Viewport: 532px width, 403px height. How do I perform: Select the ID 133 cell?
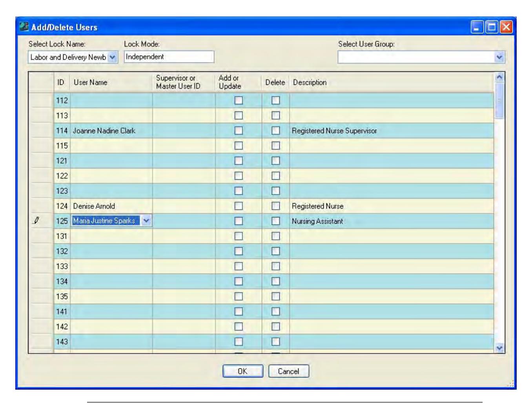pos(62,266)
